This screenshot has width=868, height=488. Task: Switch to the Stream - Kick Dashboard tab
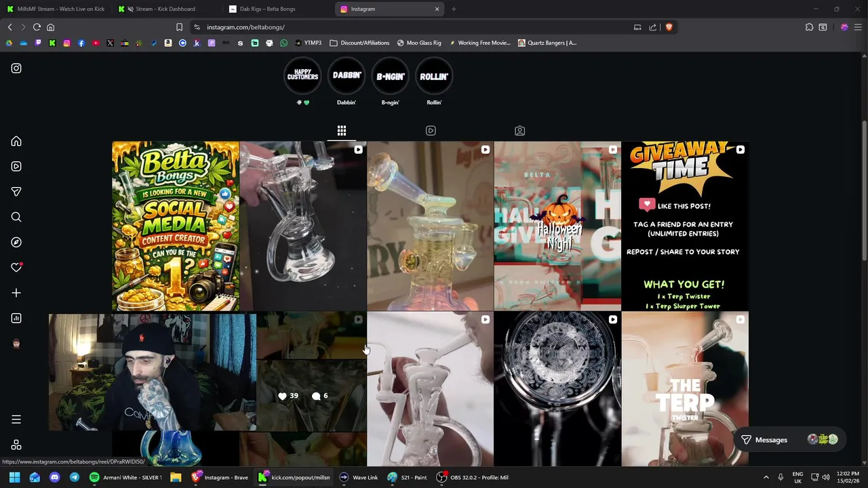166,9
